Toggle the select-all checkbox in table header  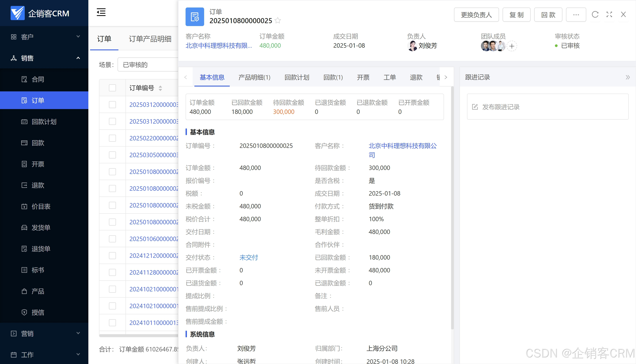(112, 88)
